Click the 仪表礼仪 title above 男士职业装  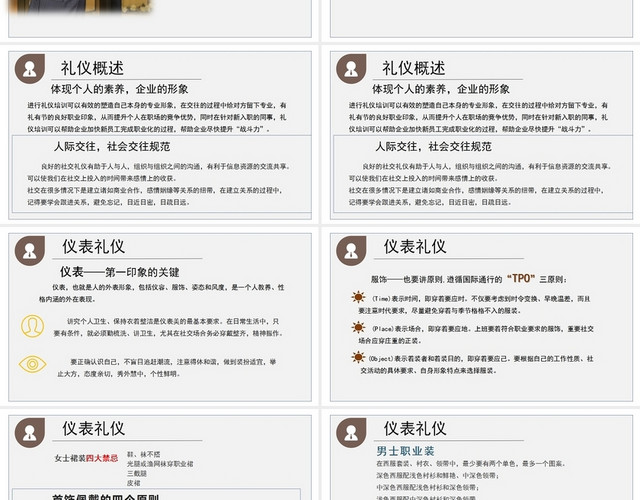(x=415, y=429)
